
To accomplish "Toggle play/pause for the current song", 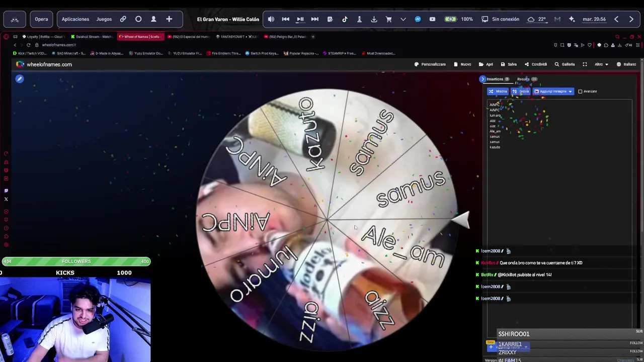I will click(x=300, y=19).
